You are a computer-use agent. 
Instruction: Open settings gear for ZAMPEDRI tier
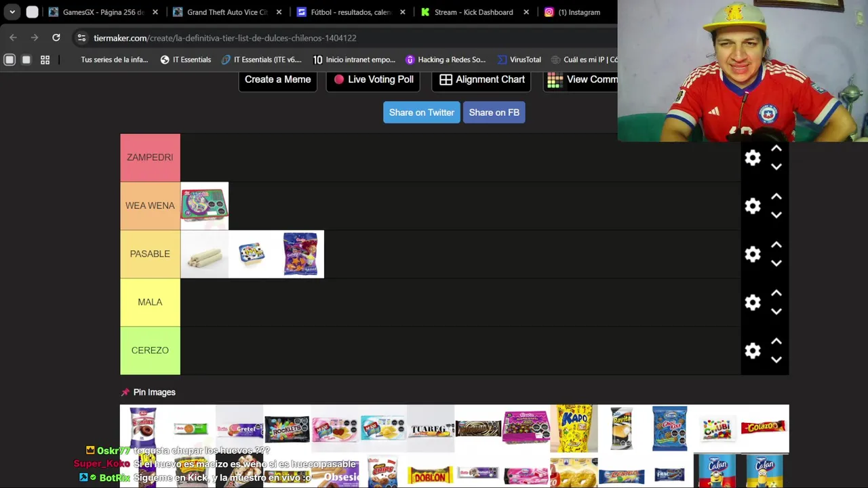coord(753,158)
